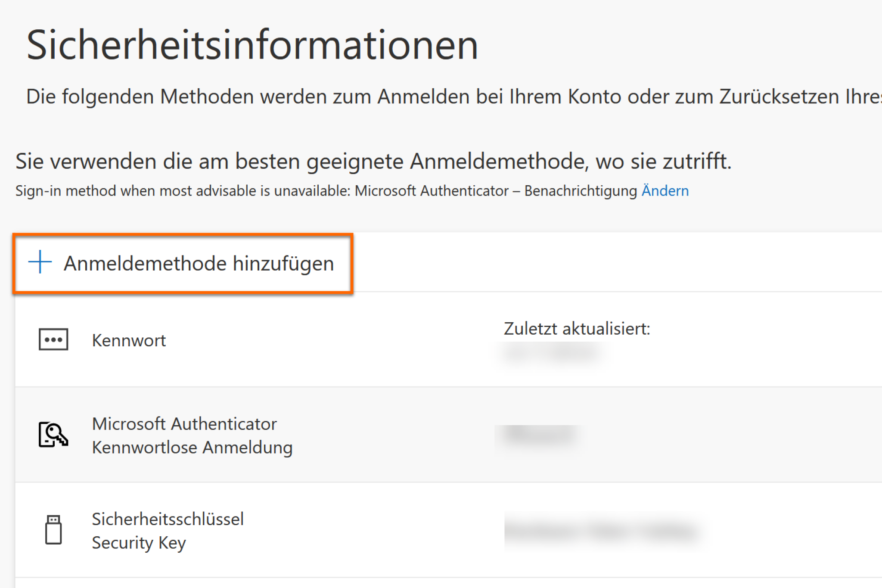Select the Kennwort label
This screenshot has width=882, height=588.
coord(129,340)
